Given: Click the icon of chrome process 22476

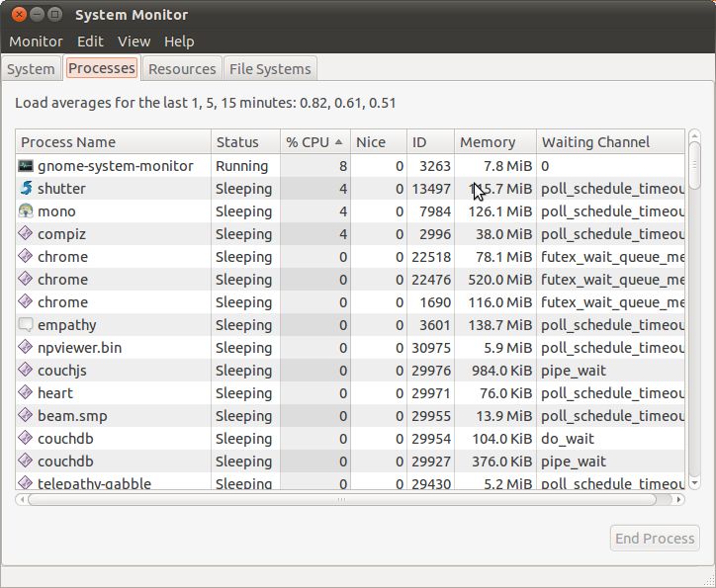Looking at the screenshot, I should [x=25, y=279].
